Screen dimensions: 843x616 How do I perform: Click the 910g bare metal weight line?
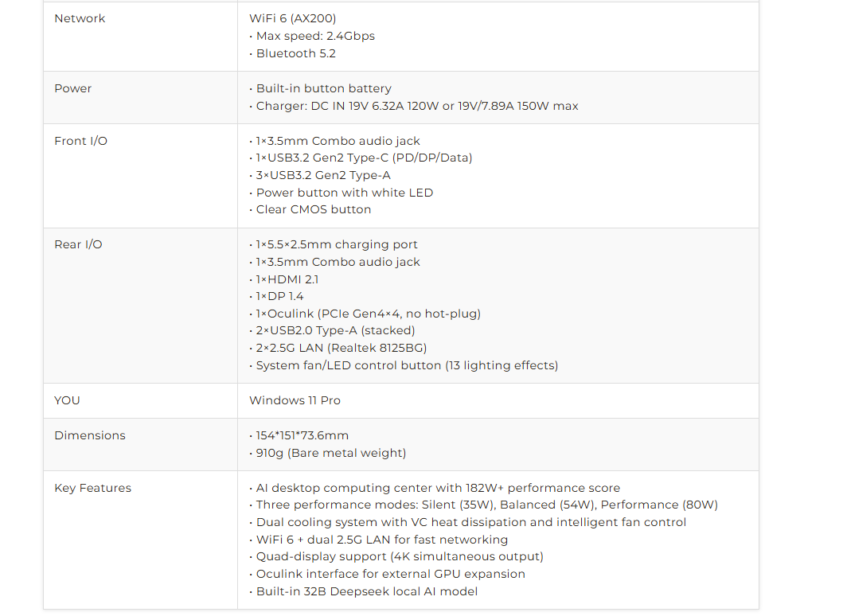point(328,453)
